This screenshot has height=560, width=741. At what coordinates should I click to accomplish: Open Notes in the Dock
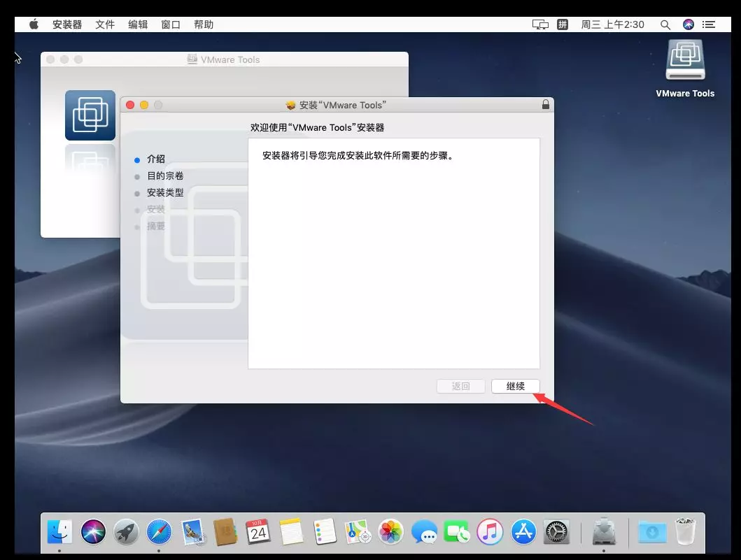click(x=291, y=531)
